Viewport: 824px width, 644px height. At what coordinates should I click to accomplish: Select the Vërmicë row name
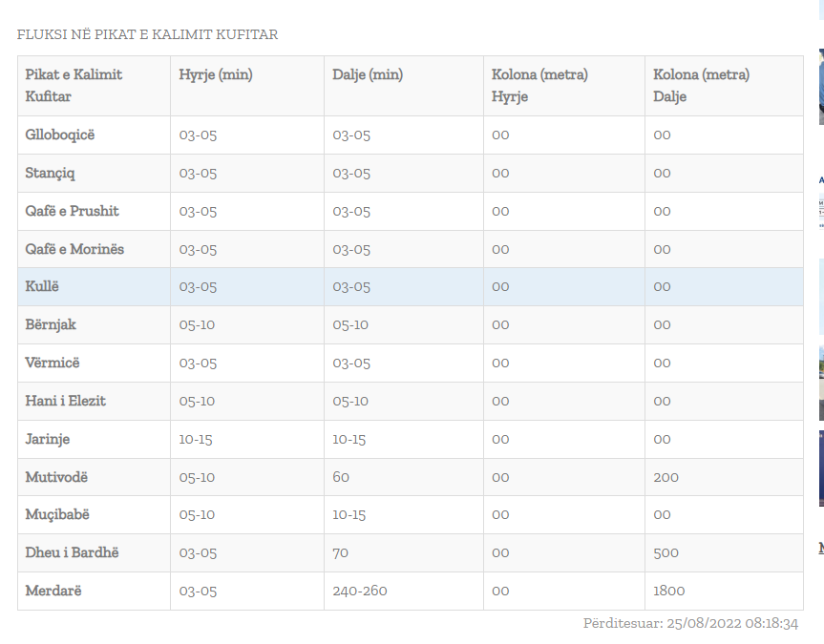click(x=53, y=363)
